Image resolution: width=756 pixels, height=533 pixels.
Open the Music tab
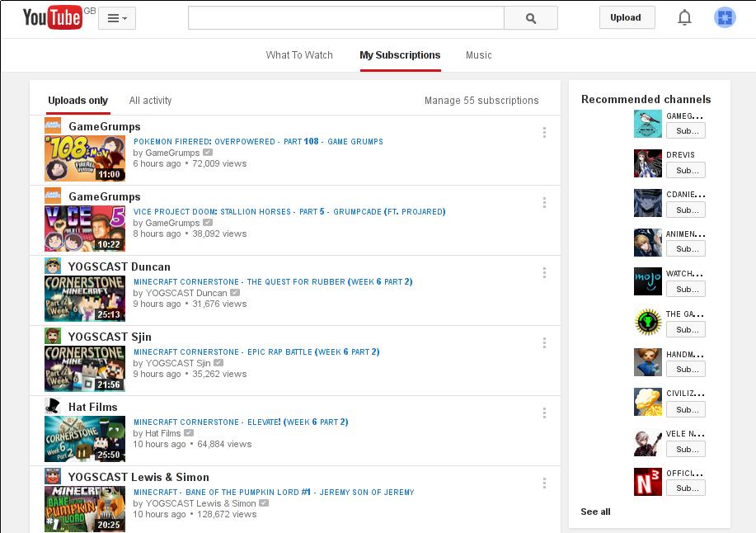click(479, 55)
